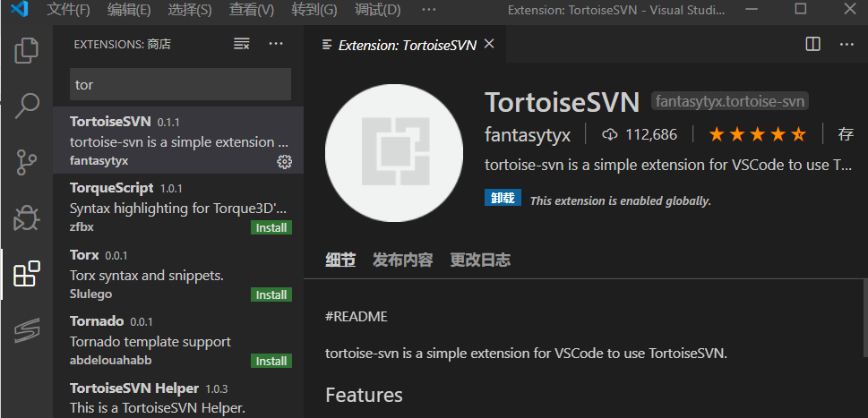Switch to the 更改日志 tab
The width and height of the screenshot is (868, 418).
[480, 260]
